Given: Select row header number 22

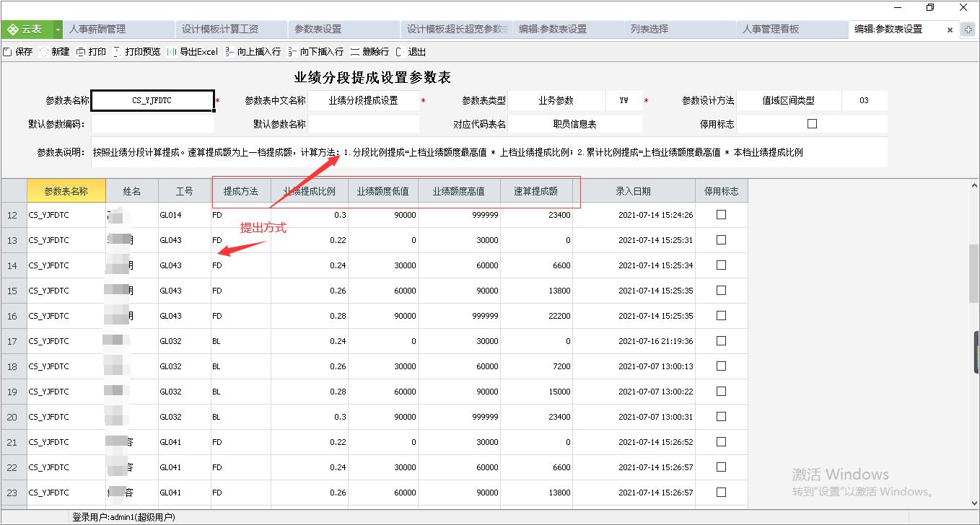Looking at the screenshot, I should (13, 467).
